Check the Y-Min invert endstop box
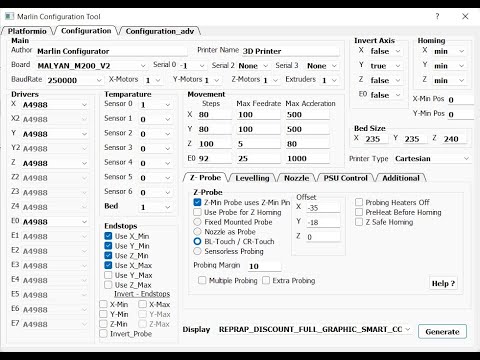Image resolution: width=480 pixels, height=360 pixels. [103, 314]
